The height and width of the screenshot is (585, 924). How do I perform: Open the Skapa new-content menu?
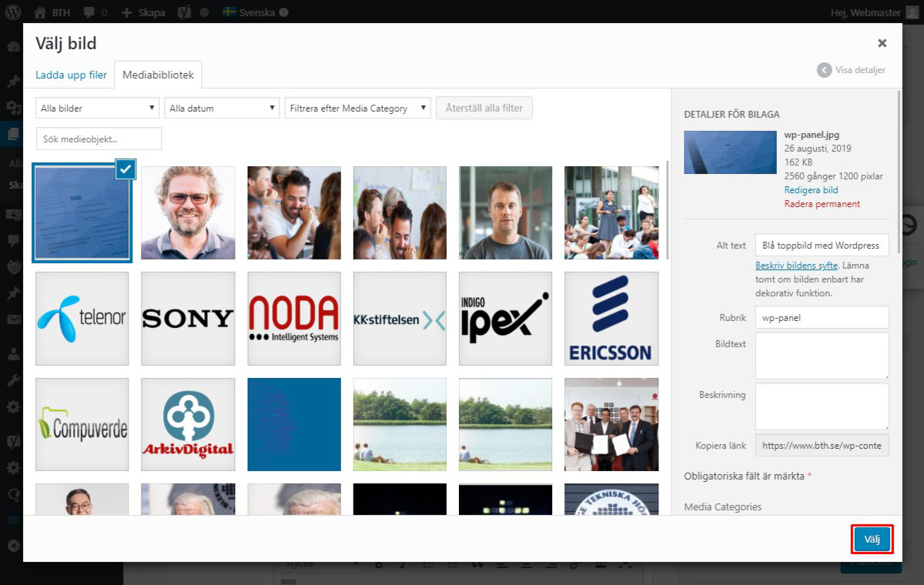tap(143, 12)
